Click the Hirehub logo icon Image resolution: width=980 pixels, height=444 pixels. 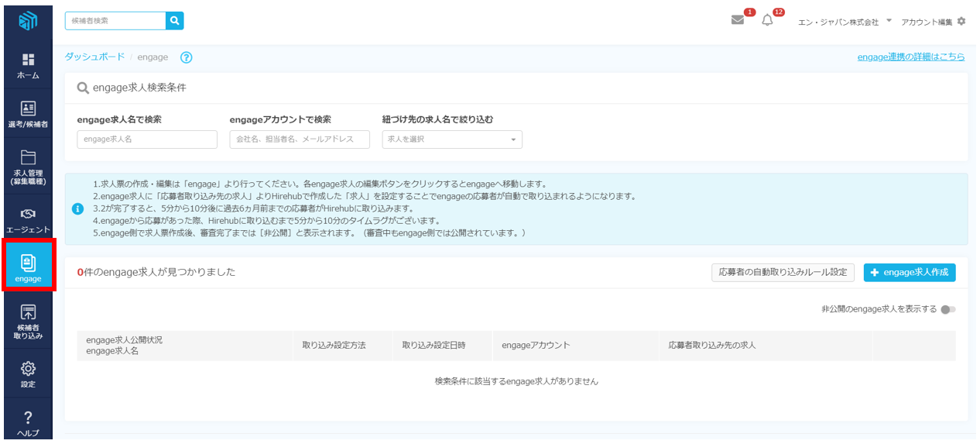click(x=28, y=21)
